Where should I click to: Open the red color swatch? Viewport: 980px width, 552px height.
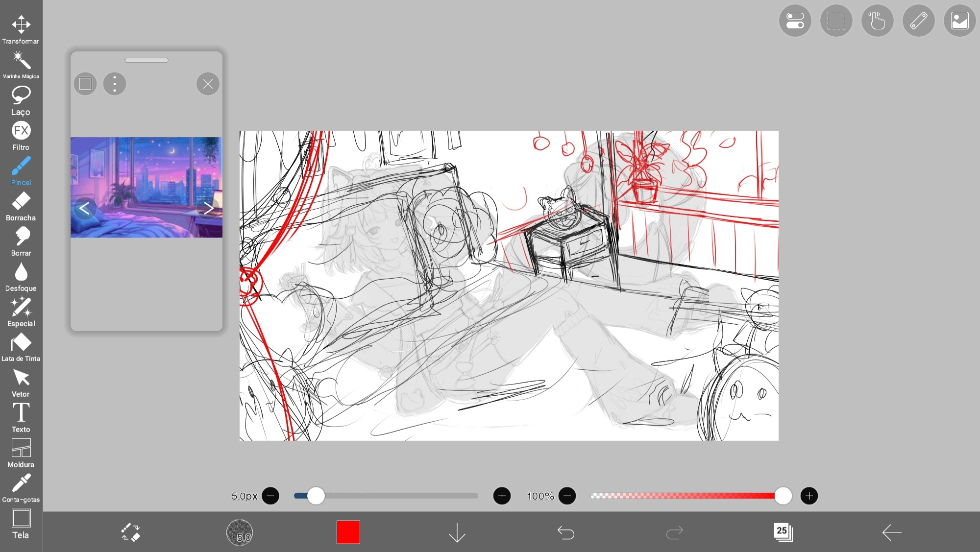pos(348,532)
